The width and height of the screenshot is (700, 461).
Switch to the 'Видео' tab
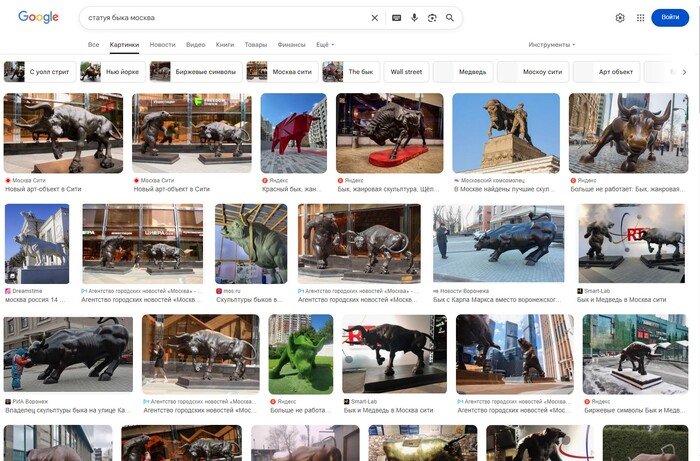(195, 45)
